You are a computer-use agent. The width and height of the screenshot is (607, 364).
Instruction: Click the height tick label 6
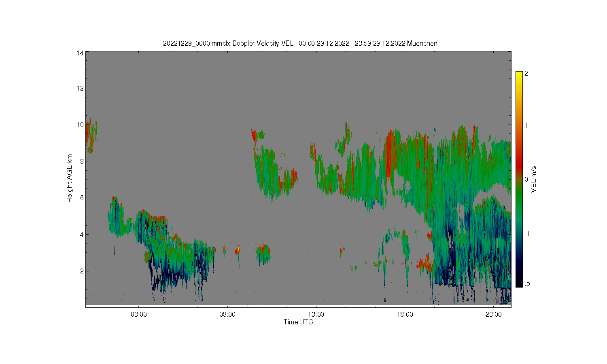pyautogui.click(x=82, y=198)
